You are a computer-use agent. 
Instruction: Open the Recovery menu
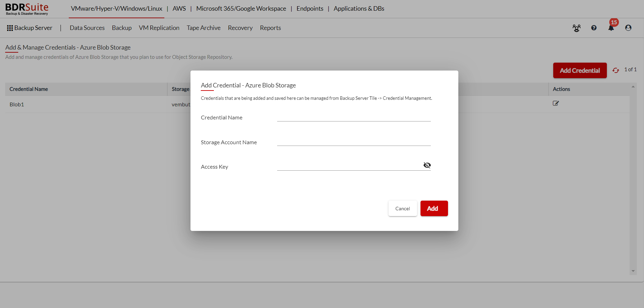(240, 28)
